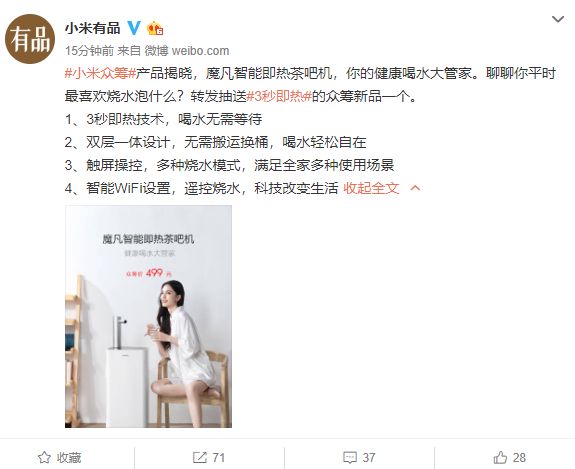Open the #小米众筹# hashtag topic
This screenshot has height=469, width=575.
(x=100, y=73)
